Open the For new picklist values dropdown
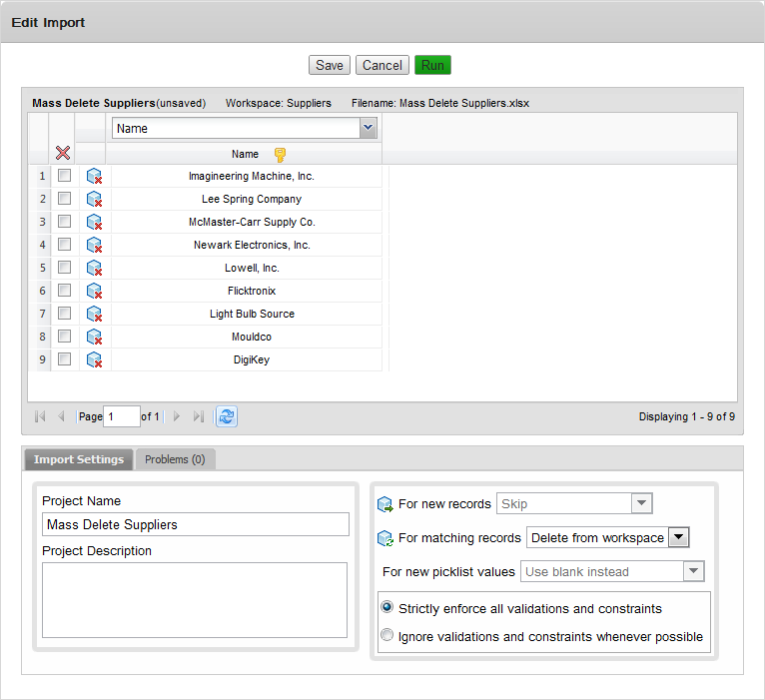This screenshot has width=765, height=700. [x=693, y=571]
